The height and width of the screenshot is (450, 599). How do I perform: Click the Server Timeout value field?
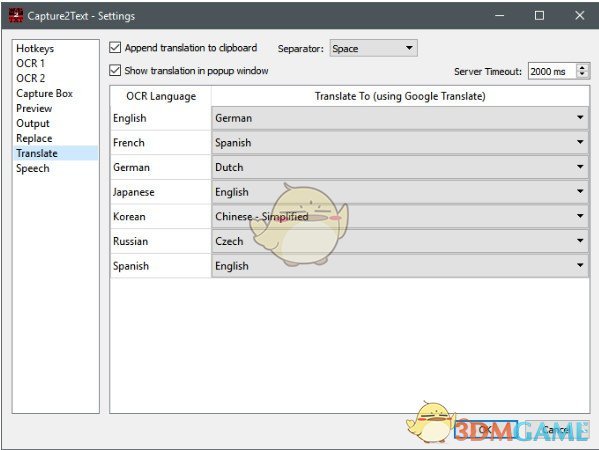click(x=552, y=71)
